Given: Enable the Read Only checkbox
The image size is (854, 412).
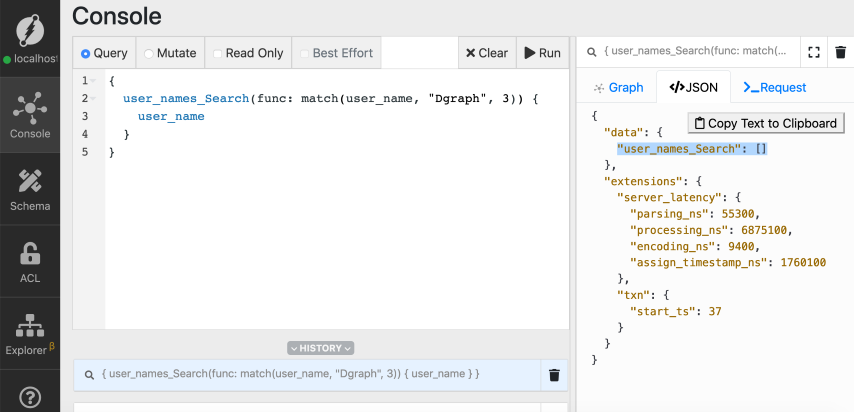Looking at the screenshot, I should click(217, 53).
